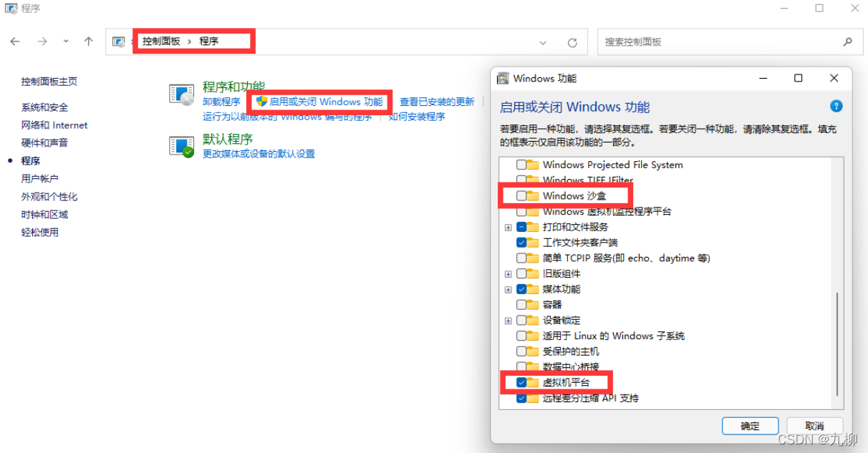Minimize the Windows 功能 dialog
The height and width of the screenshot is (453, 868).
[763, 78]
